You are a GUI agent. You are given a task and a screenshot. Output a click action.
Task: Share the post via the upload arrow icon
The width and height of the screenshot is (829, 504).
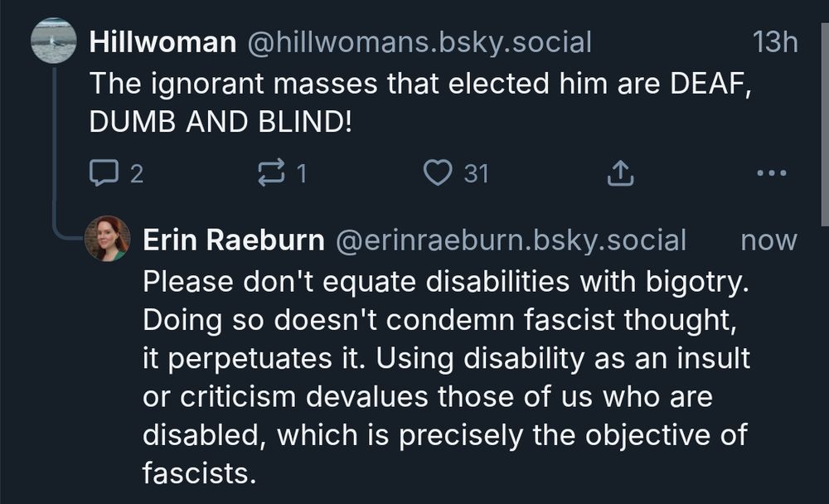(618, 172)
